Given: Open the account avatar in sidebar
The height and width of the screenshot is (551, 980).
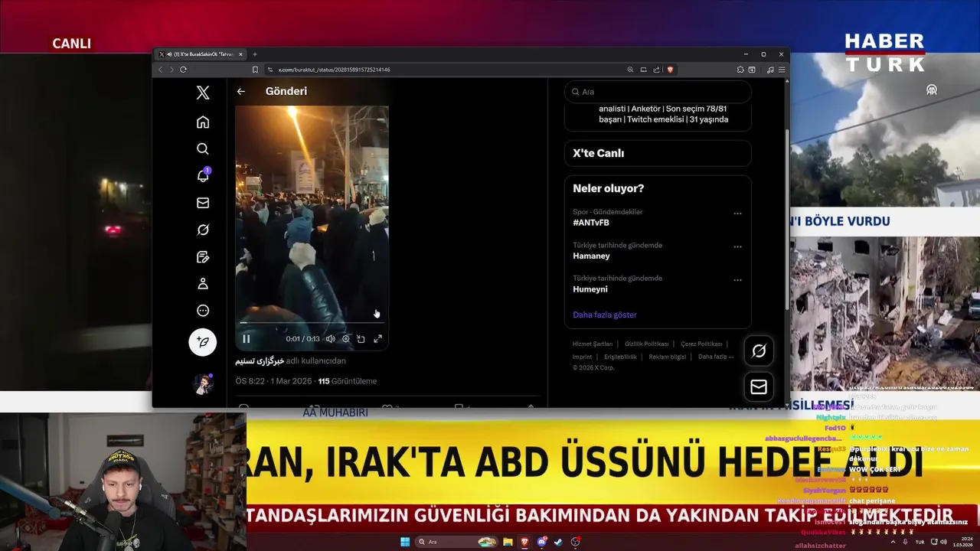Looking at the screenshot, I should pyautogui.click(x=203, y=384).
